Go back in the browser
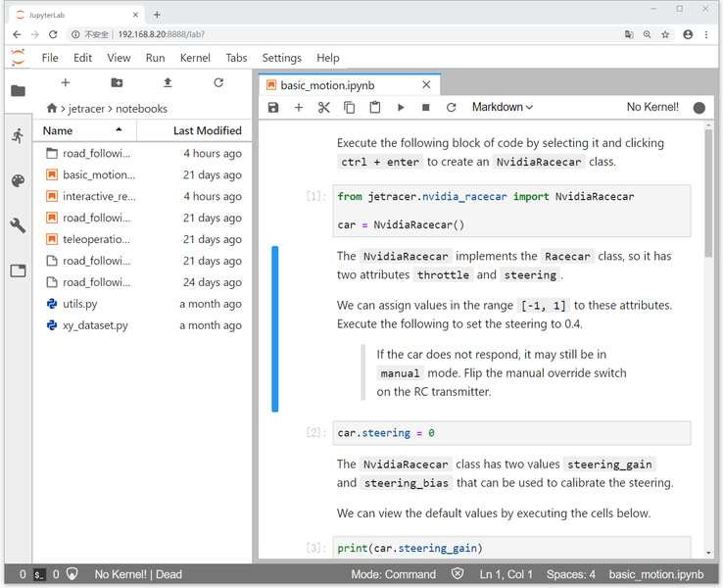The image size is (723, 588). tap(17, 34)
